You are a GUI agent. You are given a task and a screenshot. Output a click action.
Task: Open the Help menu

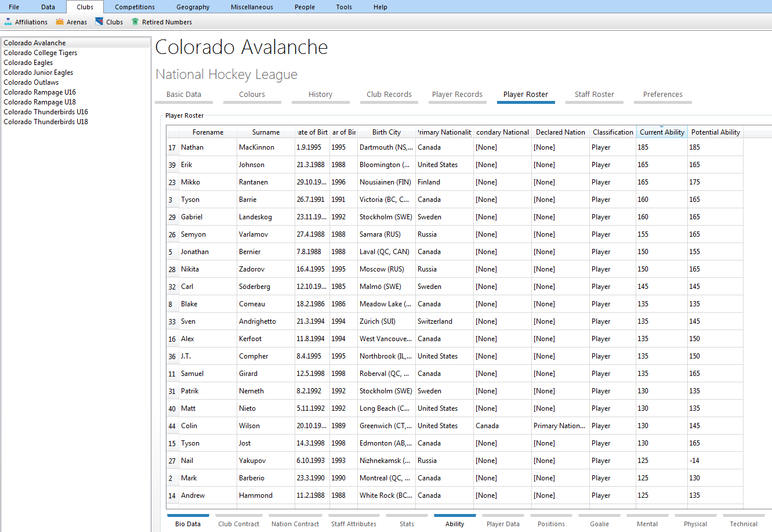380,7
